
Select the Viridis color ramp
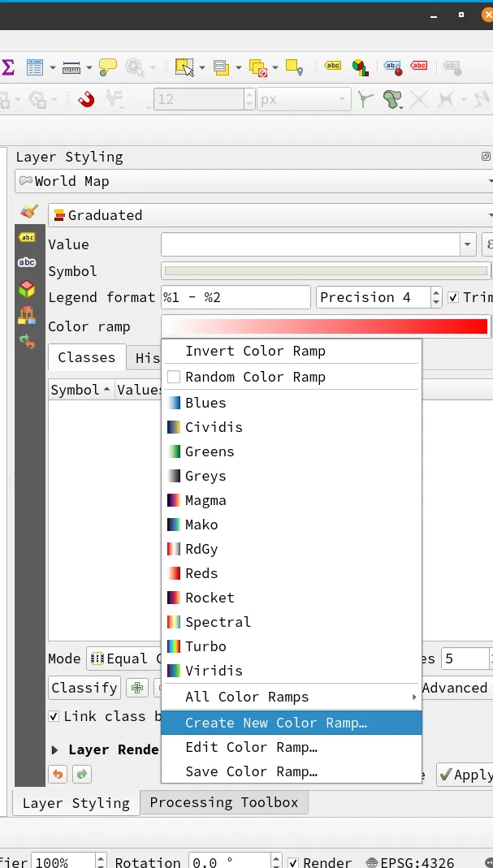click(x=292, y=671)
